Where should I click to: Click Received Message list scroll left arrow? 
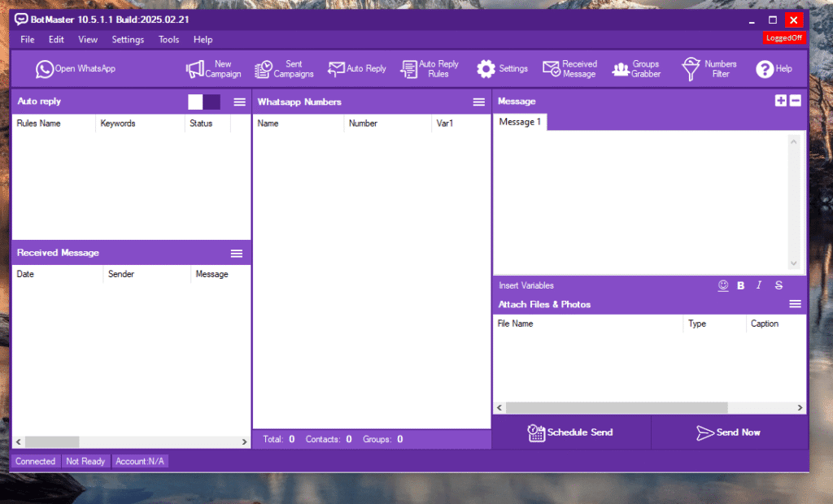coord(19,441)
